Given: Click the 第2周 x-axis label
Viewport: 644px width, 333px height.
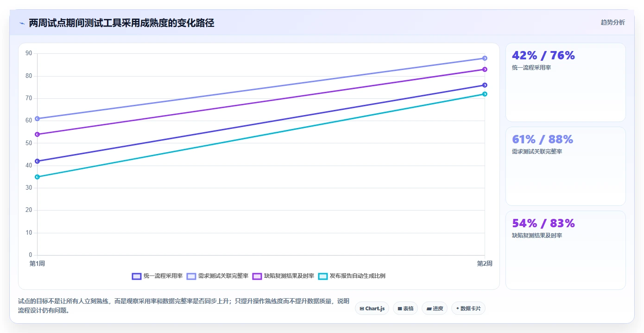Looking at the screenshot, I should pyautogui.click(x=485, y=264).
